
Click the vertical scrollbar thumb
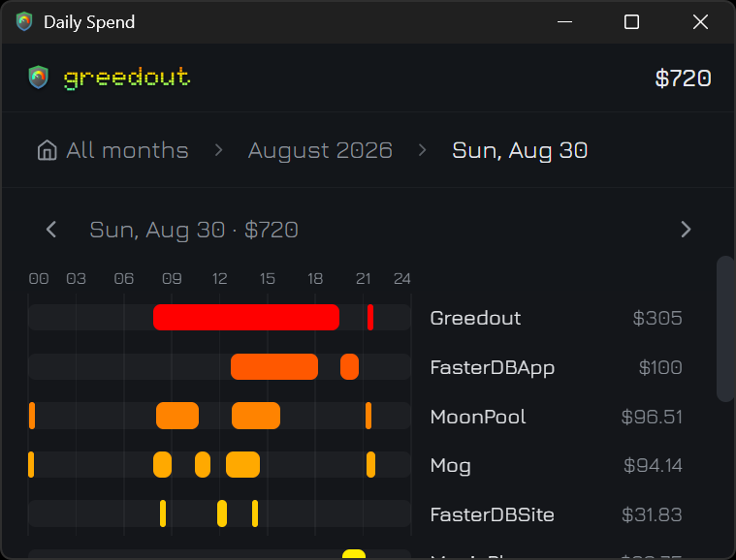(725, 328)
